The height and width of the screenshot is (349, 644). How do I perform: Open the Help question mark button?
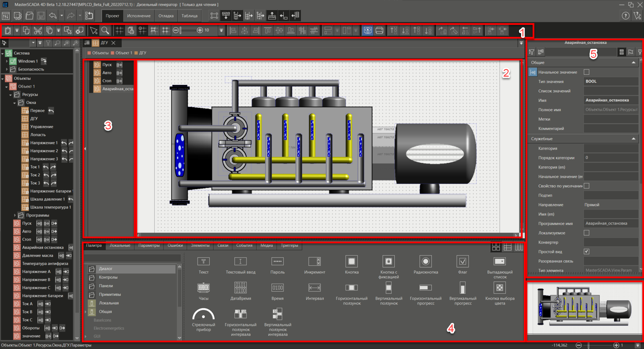tap(626, 15)
